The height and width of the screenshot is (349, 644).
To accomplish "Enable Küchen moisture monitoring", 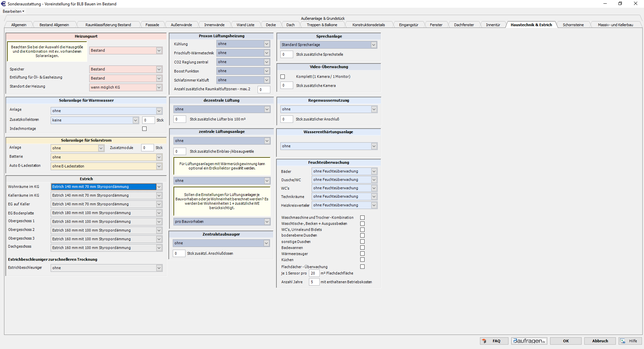I will pyautogui.click(x=362, y=260).
